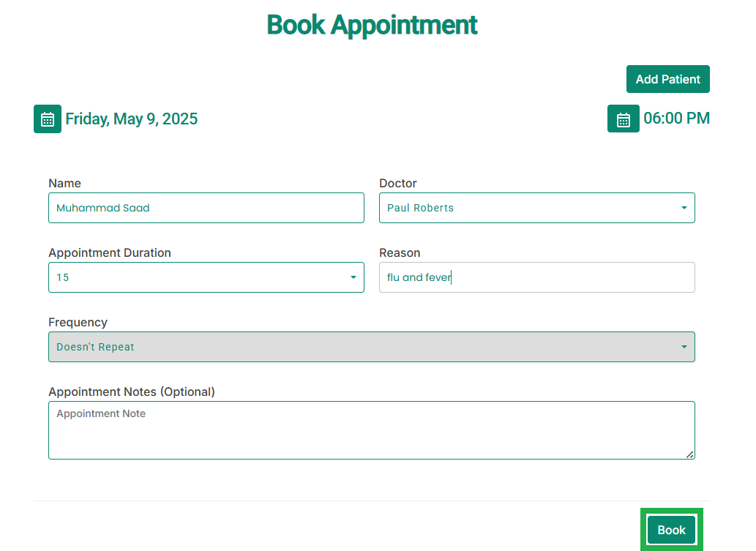This screenshot has width=756, height=551.
Task: Open the Doctor dropdown showing Paul Roberts
Action: (536, 208)
